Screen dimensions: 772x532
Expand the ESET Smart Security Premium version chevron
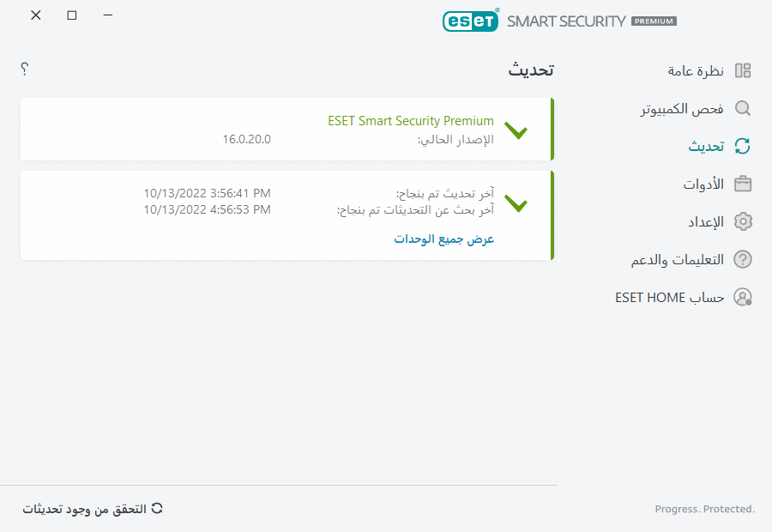(516, 131)
